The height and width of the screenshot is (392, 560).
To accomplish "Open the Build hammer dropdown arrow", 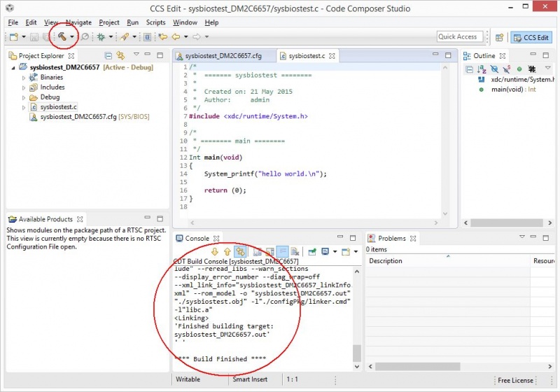I will [x=72, y=37].
